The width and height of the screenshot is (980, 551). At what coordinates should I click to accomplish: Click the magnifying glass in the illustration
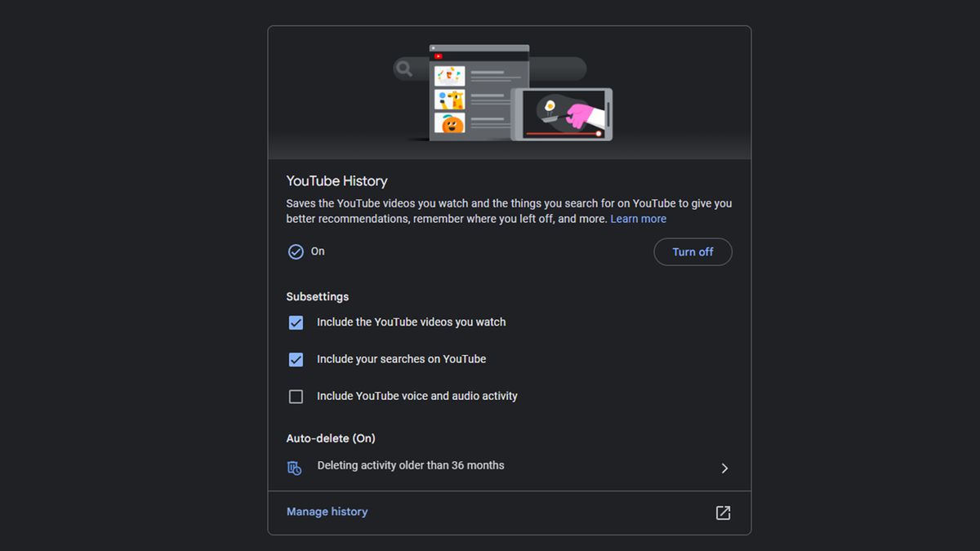[x=403, y=69]
